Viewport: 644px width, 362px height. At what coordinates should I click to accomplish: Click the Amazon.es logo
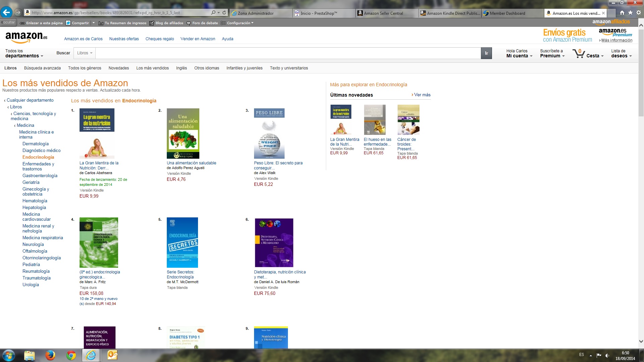26,37
